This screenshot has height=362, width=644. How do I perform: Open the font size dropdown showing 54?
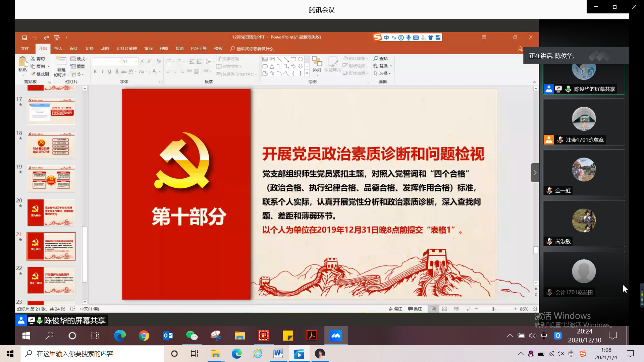coord(136,61)
